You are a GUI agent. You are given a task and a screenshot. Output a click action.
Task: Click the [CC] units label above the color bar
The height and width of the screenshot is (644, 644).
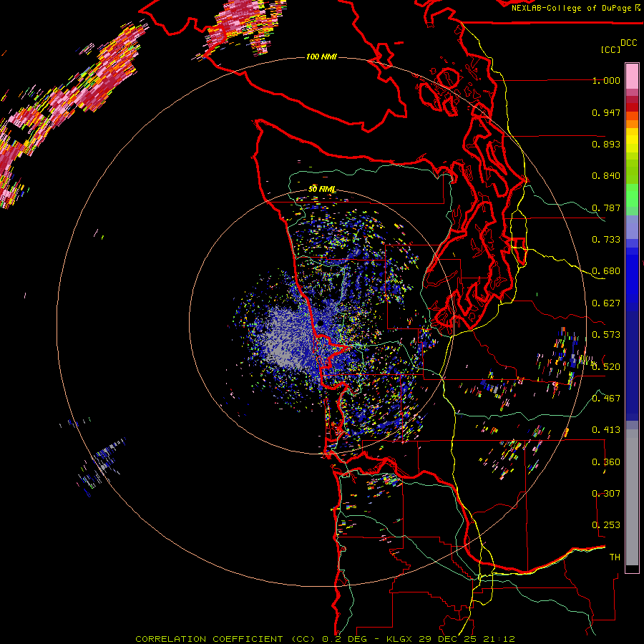click(x=611, y=49)
